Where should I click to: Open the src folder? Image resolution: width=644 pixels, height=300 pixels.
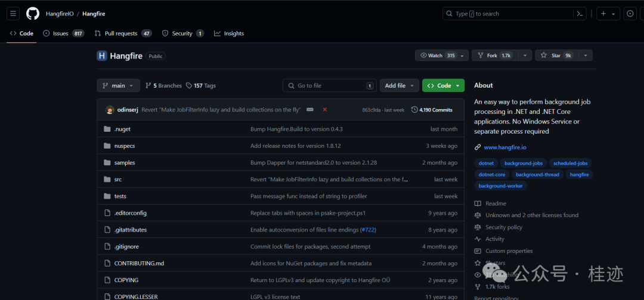[x=118, y=179]
